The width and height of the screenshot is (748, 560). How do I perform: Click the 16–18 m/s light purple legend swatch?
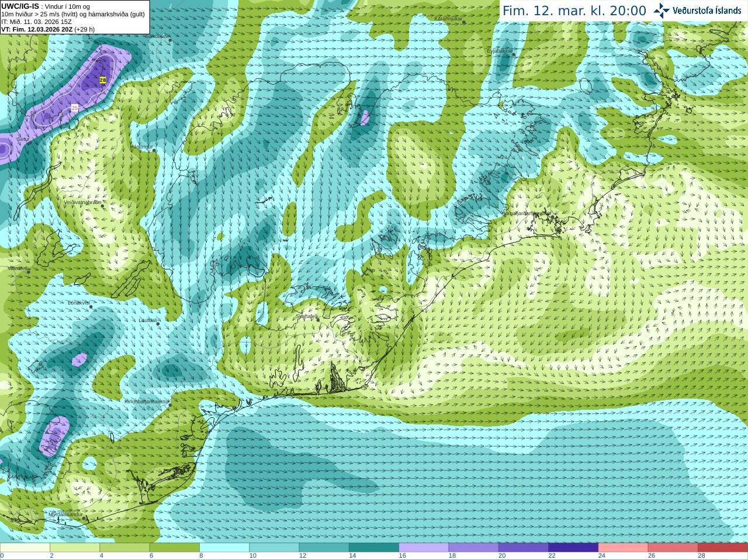point(424,548)
